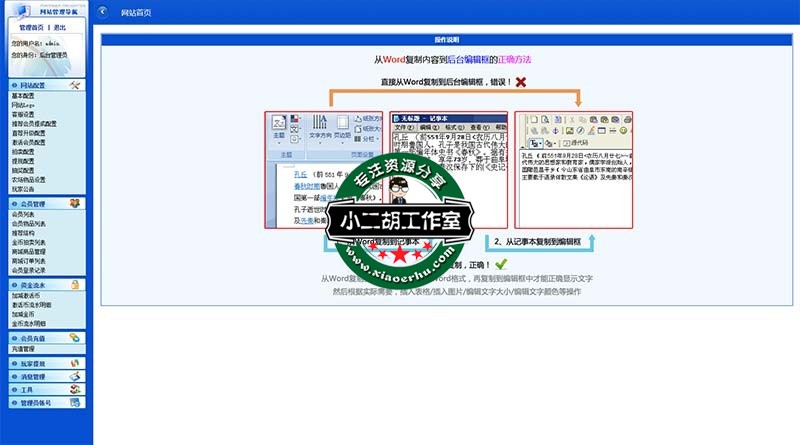Open 基本配置 in the sidebar
The height and width of the screenshot is (445, 800).
tap(22, 96)
